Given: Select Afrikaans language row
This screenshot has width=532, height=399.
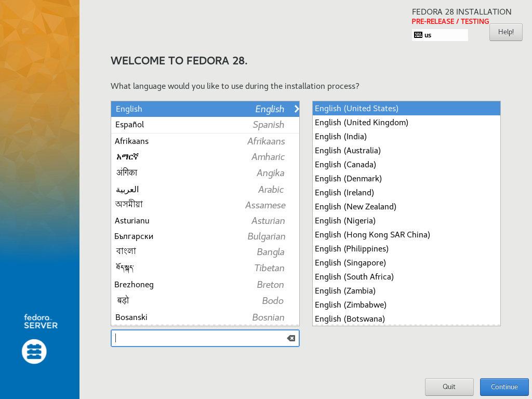Looking at the screenshot, I should tap(205, 141).
